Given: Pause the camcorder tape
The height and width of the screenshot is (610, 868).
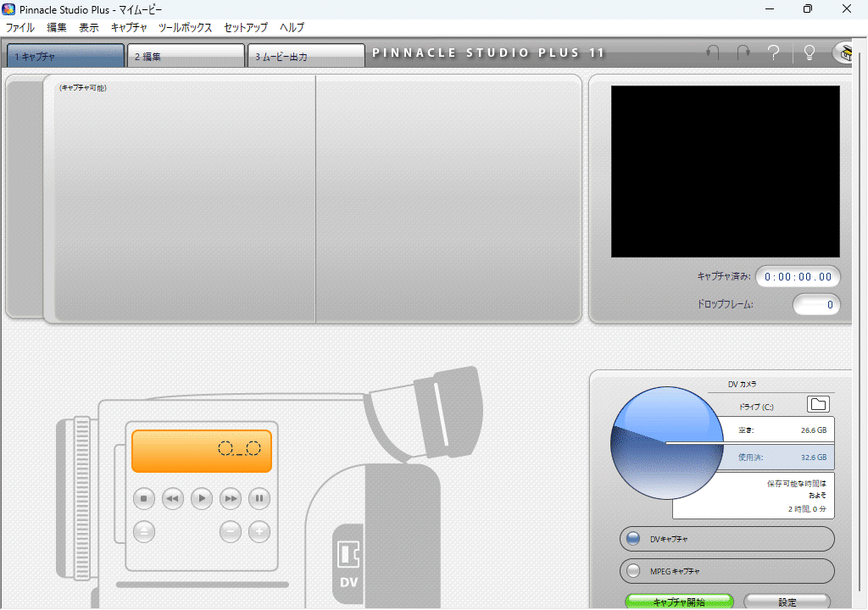Looking at the screenshot, I should pos(259,499).
